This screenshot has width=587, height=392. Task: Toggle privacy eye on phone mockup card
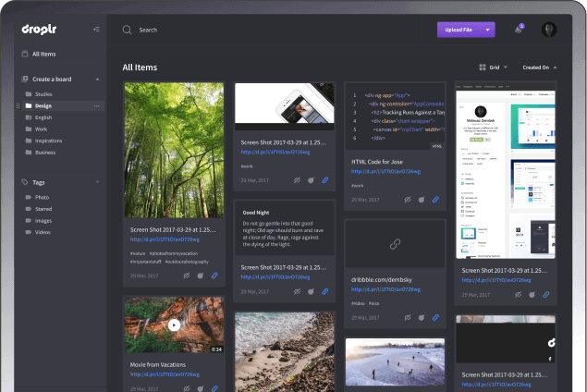pos(297,180)
